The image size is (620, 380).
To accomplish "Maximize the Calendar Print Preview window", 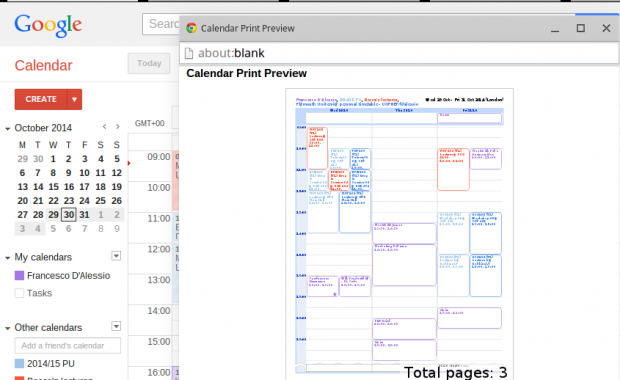I will [580, 28].
